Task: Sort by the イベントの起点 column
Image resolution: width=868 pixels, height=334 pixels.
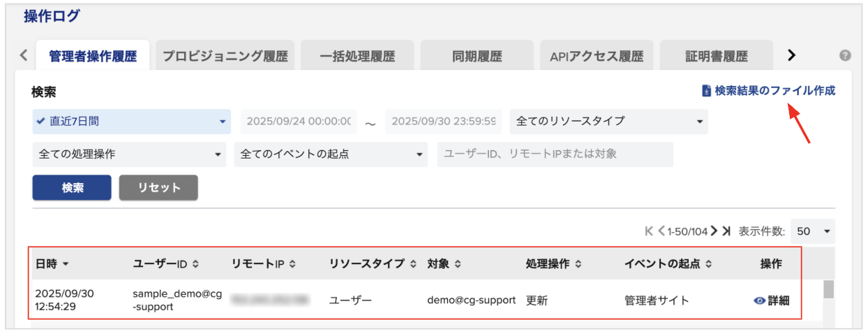Action: (x=668, y=263)
